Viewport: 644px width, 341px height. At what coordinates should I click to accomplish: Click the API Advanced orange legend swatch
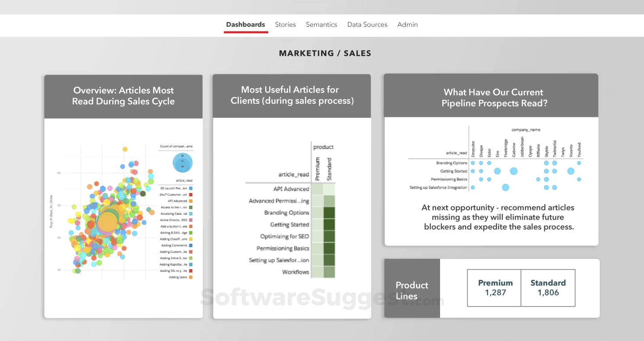point(191,201)
